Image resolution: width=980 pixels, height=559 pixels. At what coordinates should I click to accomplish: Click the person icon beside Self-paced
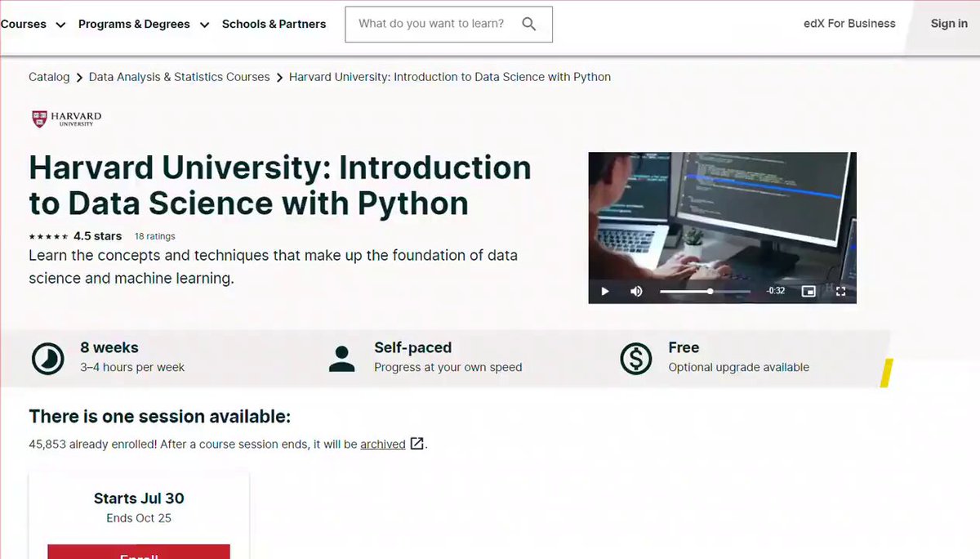pos(341,358)
